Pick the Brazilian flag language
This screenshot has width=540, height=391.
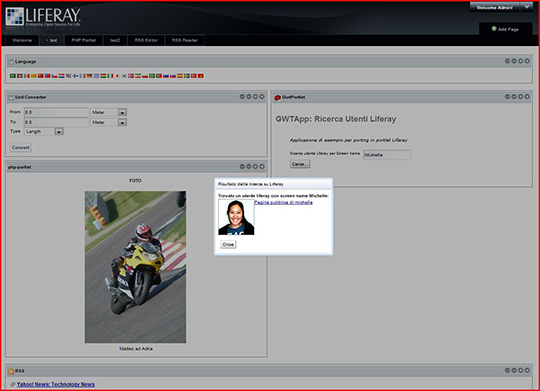(152, 76)
